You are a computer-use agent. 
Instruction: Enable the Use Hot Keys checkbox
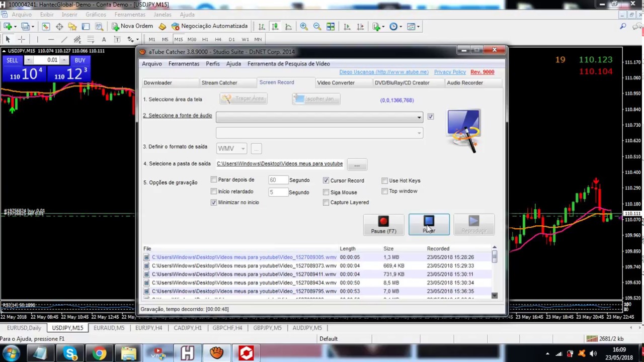385,180
